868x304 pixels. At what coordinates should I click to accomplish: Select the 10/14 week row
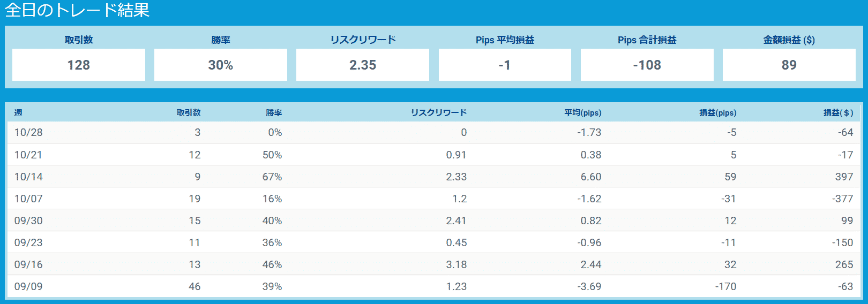433,177
